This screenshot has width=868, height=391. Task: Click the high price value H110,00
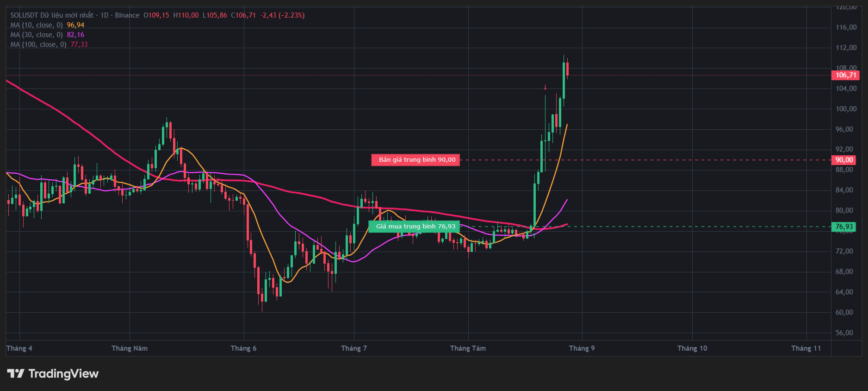pos(186,15)
